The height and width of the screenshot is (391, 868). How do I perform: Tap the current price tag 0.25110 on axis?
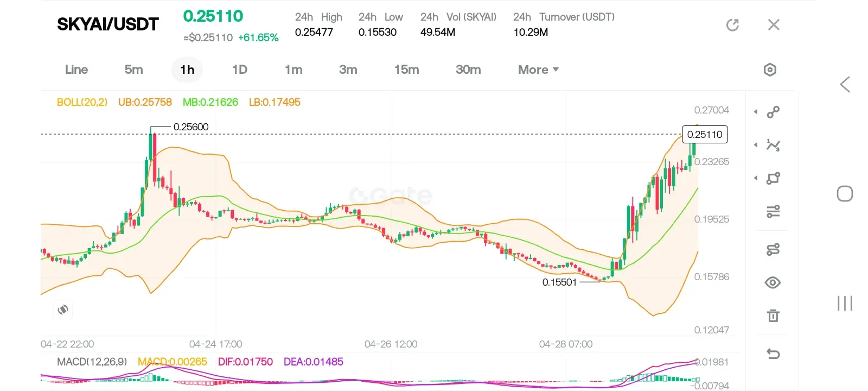tap(705, 134)
